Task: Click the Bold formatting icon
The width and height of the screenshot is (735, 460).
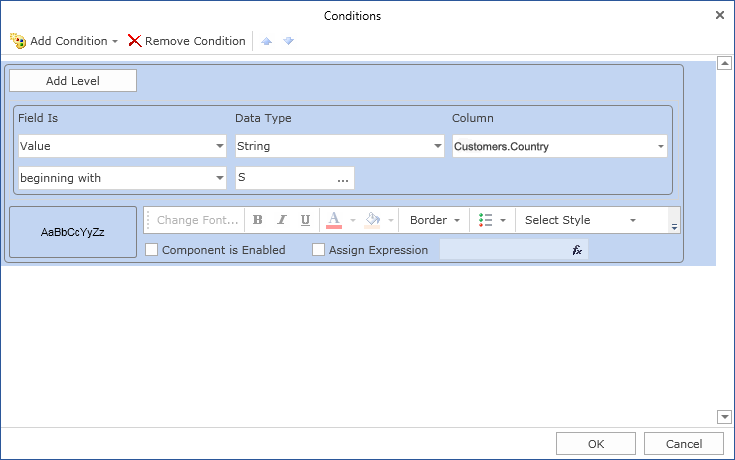Action: 258,220
